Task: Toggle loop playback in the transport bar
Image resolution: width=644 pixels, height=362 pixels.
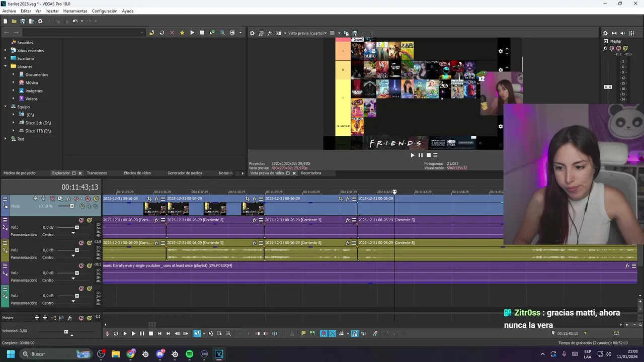Action: pos(116,333)
